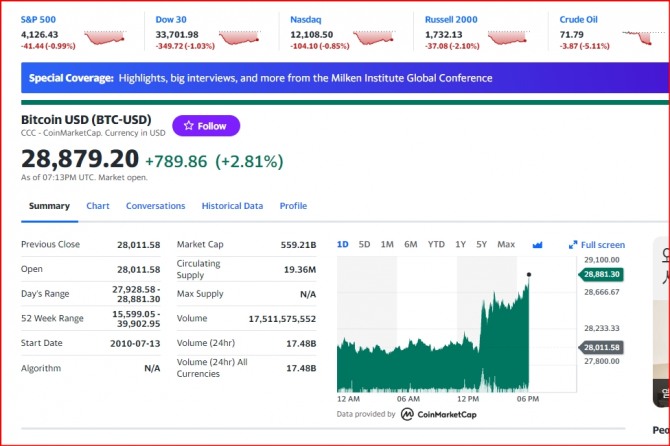Open the Dow 30 mini sparkline chart

(239, 38)
